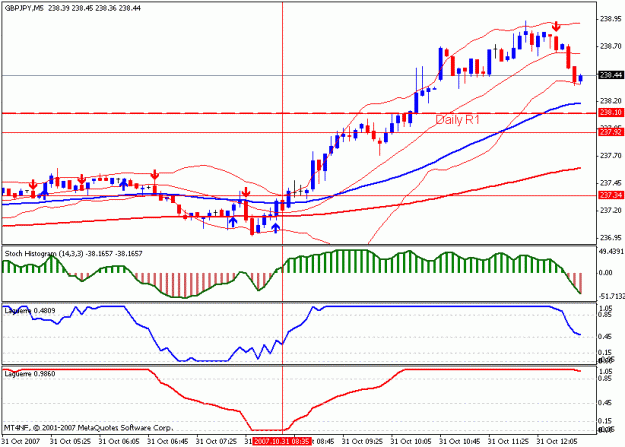The height and width of the screenshot is (447, 625).
Task: Click the -51.7132 stochastic scale value
Action: coord(611,296)
